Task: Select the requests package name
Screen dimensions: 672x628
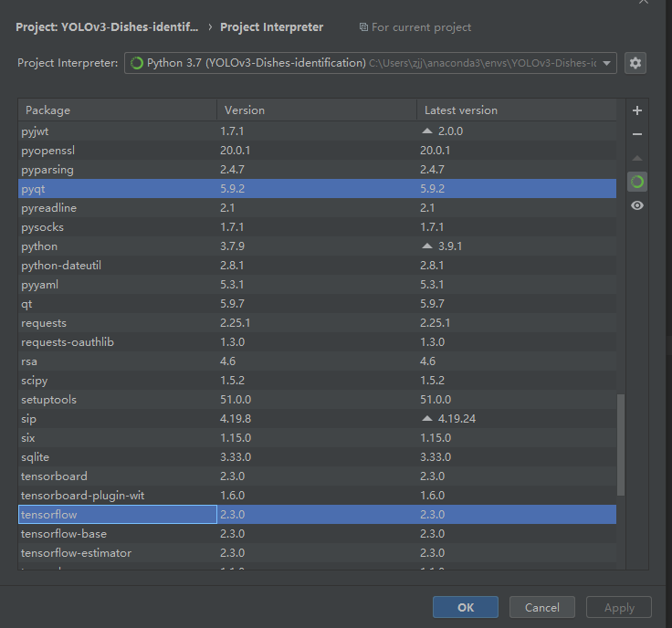Action: (x=44, y=323)
